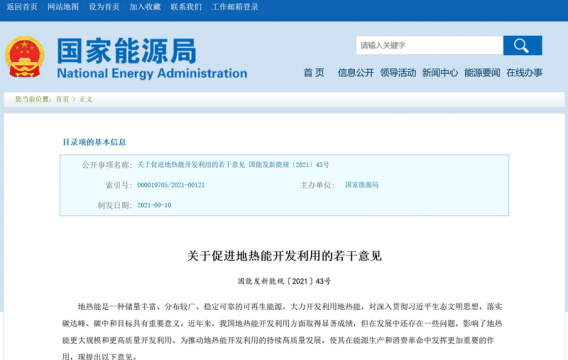Screen dimensions: 568x360
Task: Open 能源要闻 navigation item
Action: [482, 73]
